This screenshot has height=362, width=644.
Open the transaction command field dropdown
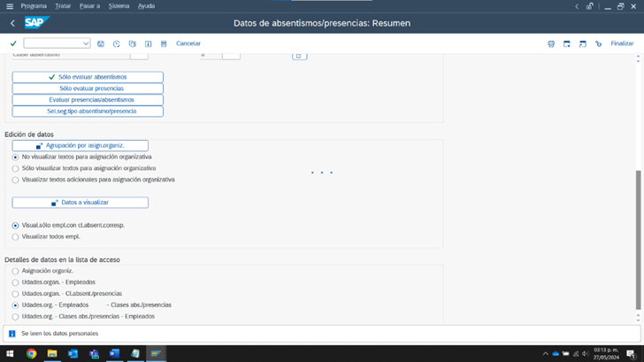(x=86, y=43)
